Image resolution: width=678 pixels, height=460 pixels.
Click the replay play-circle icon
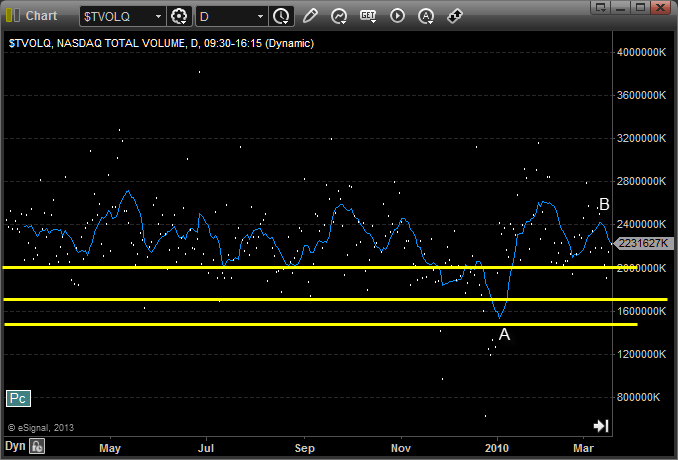[x=397, y=16]
